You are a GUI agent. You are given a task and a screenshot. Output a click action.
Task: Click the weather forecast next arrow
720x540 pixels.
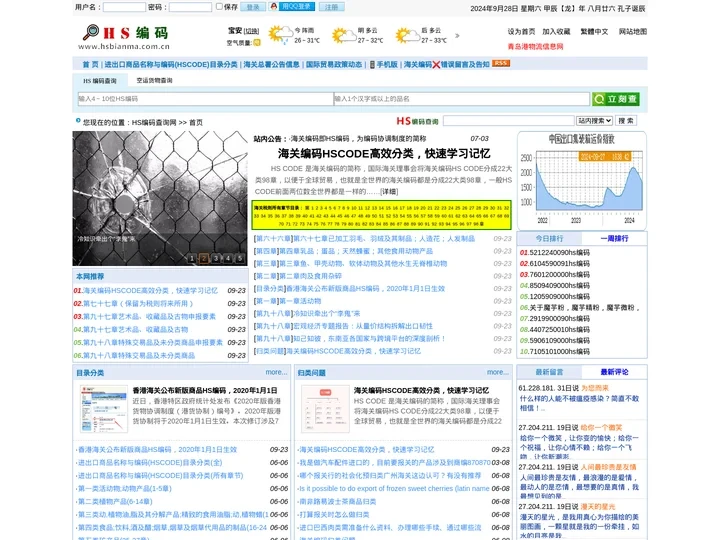tap(457, 35)
